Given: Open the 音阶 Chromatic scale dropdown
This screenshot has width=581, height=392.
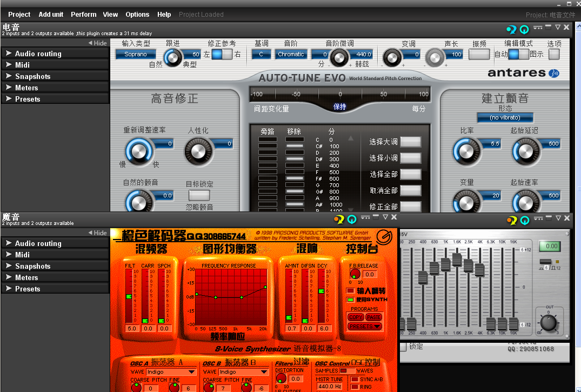Looking at the screenshot, I should (291, 54).
